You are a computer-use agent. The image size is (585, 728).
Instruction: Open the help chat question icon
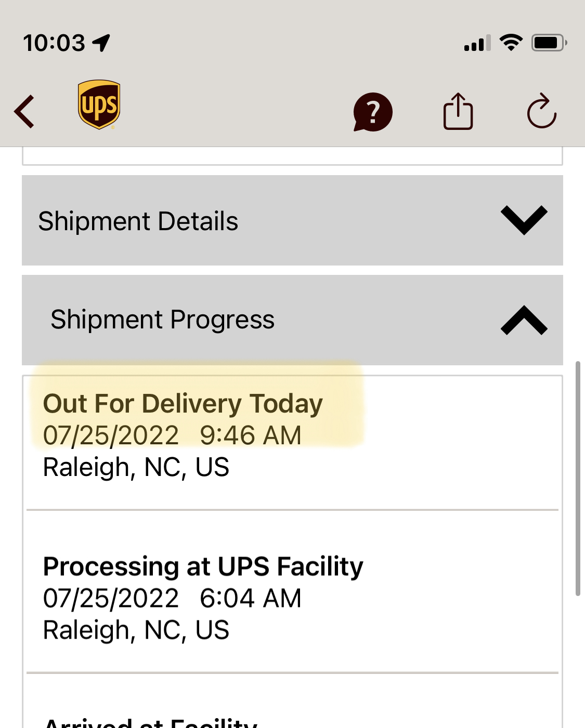point(372,112)
